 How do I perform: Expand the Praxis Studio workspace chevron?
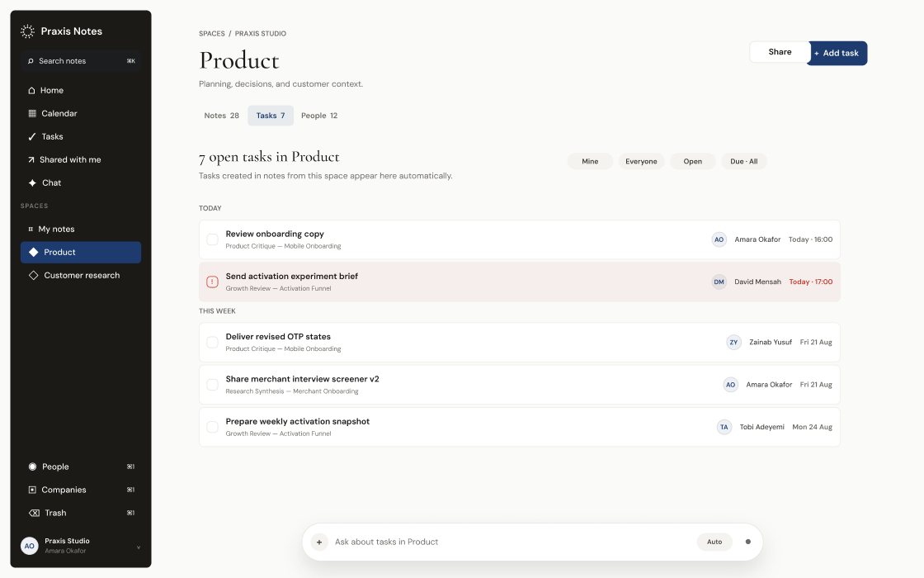(x=139, y=547)
